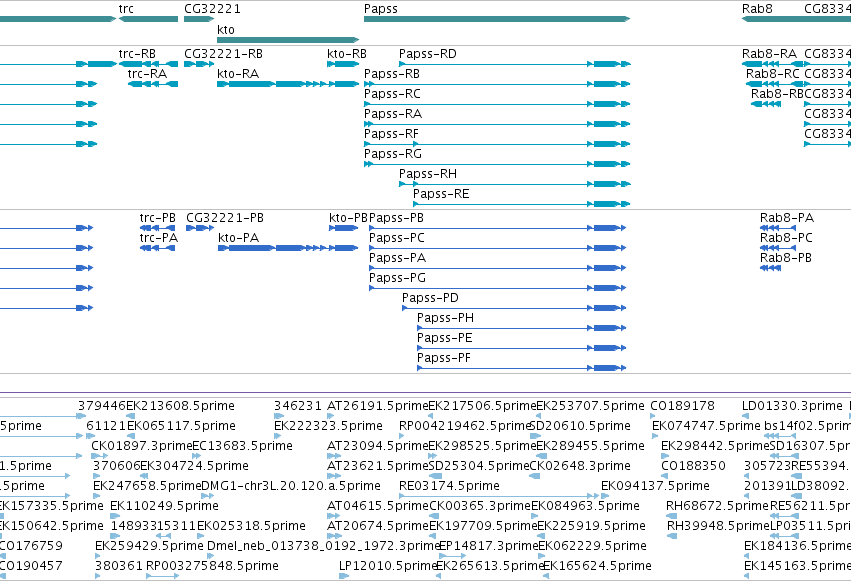Click the Papss-PC protein label
The image size is (851, 581).
[397, 238]
